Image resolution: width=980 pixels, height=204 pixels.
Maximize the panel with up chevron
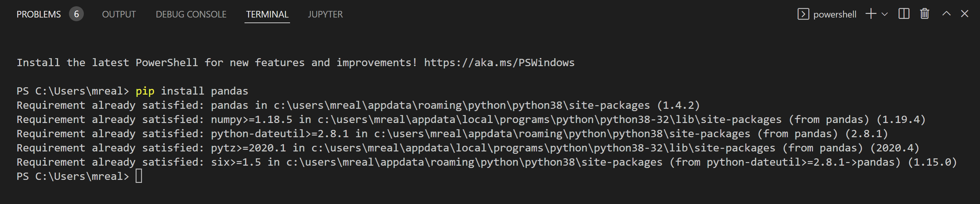946,14
